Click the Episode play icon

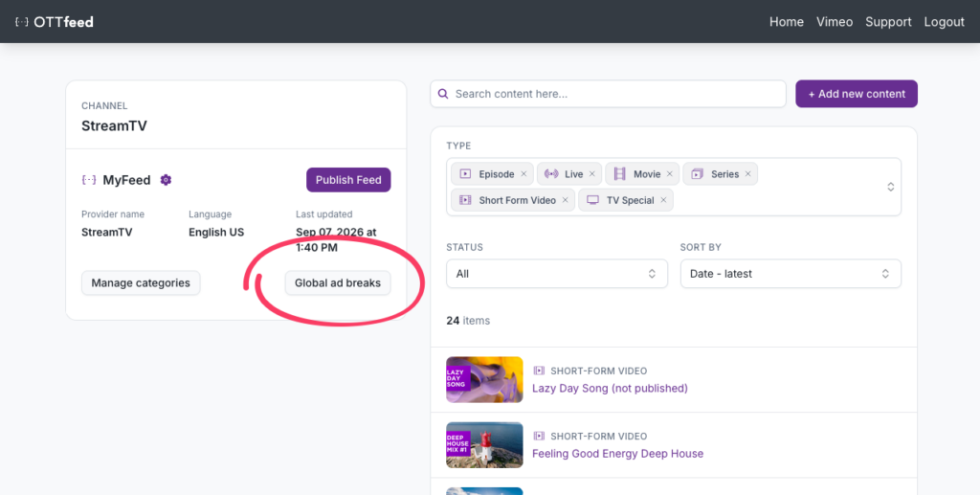coord(465,174)
